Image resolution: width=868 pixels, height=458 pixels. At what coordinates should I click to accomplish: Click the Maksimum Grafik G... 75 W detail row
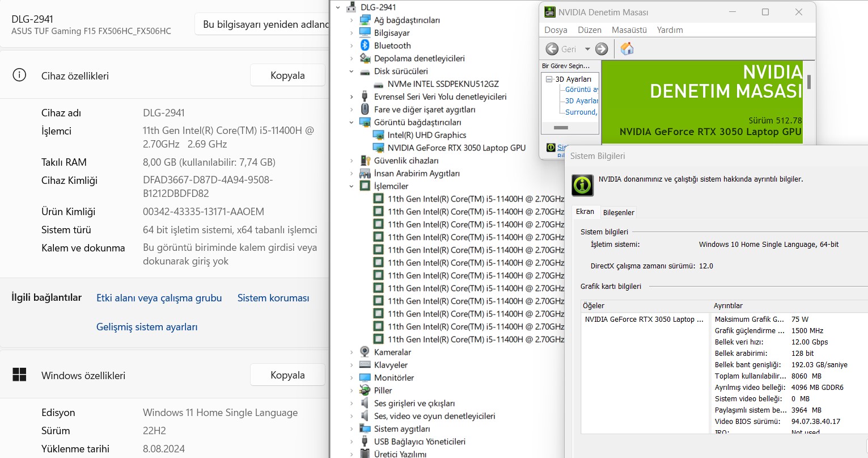click(x=790, y=320)
